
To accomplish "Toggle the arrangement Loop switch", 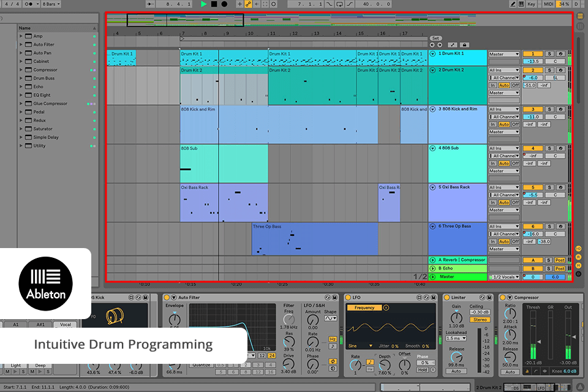I will point(339,4).
